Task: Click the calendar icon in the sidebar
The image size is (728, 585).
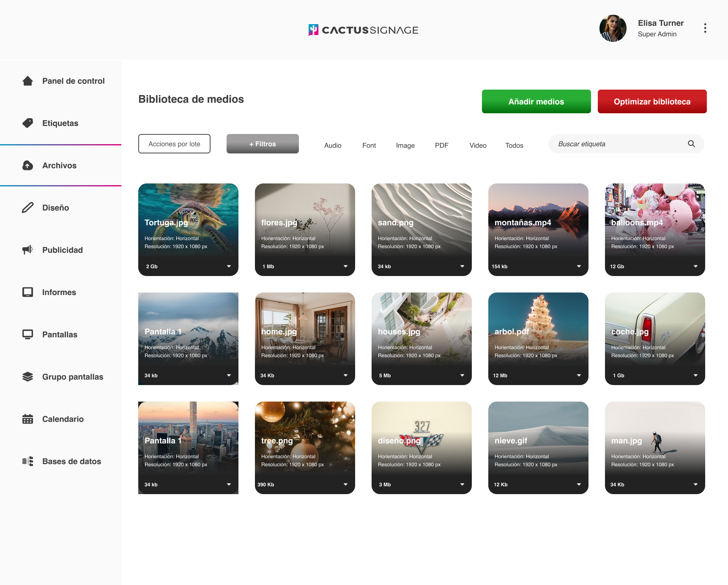Action: (28, 419)
